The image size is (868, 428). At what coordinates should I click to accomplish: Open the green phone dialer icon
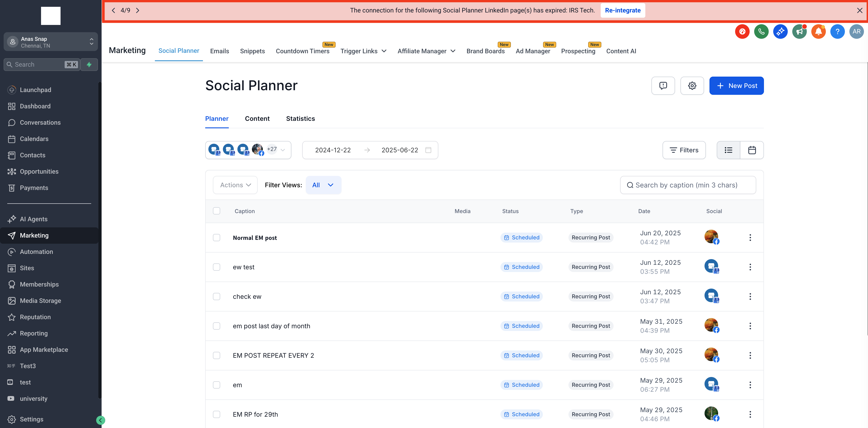click(761, 32)
